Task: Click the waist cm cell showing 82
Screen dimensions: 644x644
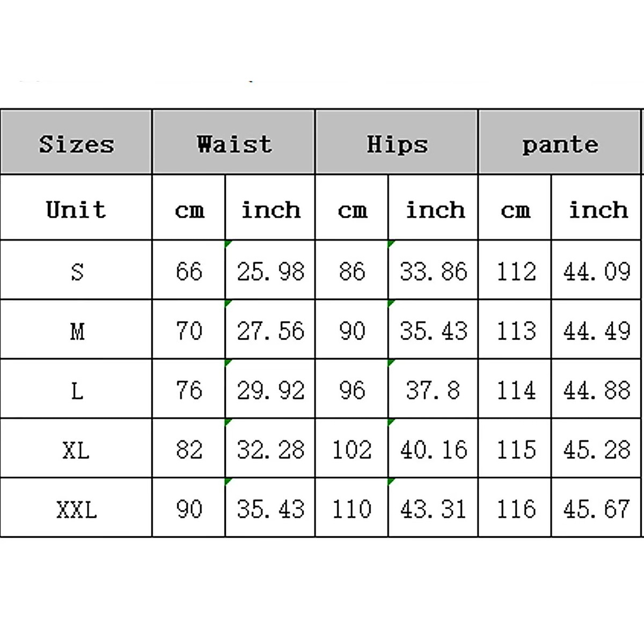Action: (189, 449)
